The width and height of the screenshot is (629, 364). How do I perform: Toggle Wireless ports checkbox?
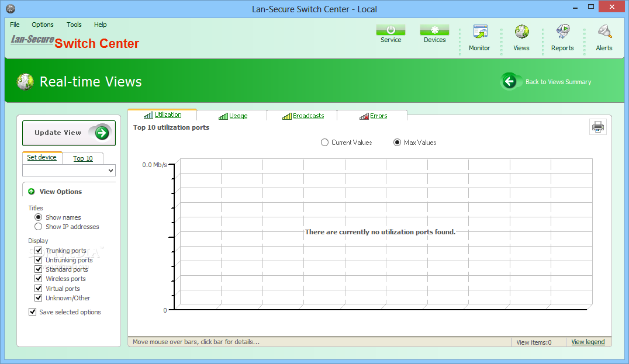tap(39, 278)
